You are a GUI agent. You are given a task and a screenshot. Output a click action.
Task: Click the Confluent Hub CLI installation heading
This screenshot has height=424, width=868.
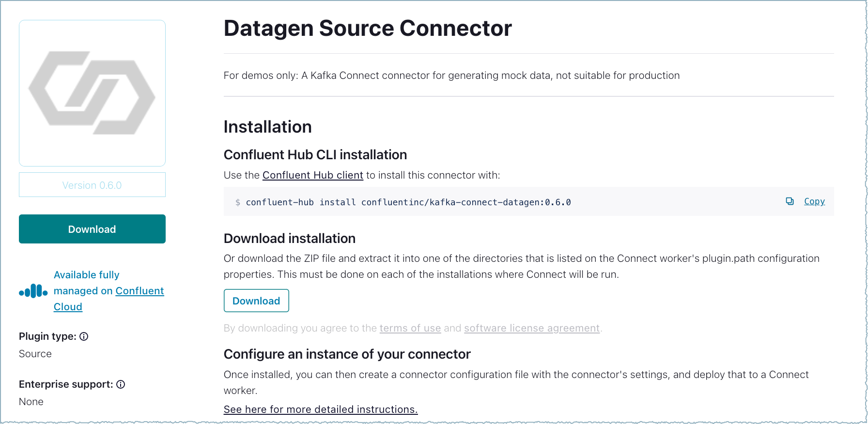(315, 155)
